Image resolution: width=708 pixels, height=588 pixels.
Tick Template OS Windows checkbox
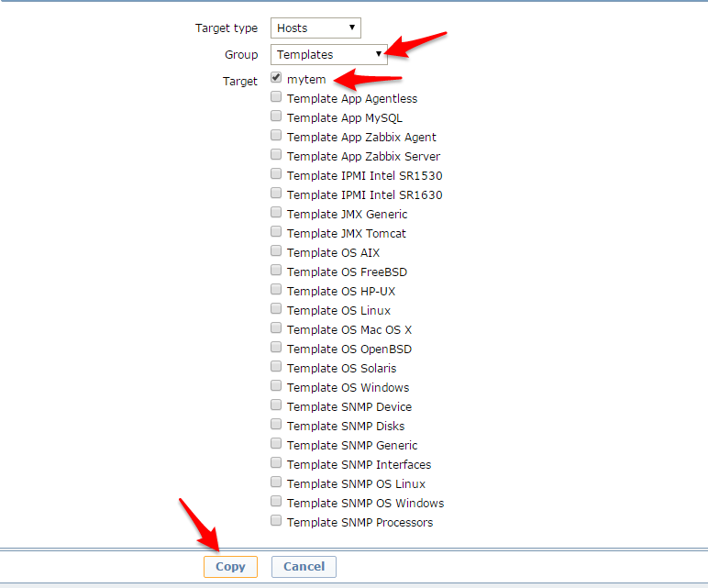coord(276,387)
